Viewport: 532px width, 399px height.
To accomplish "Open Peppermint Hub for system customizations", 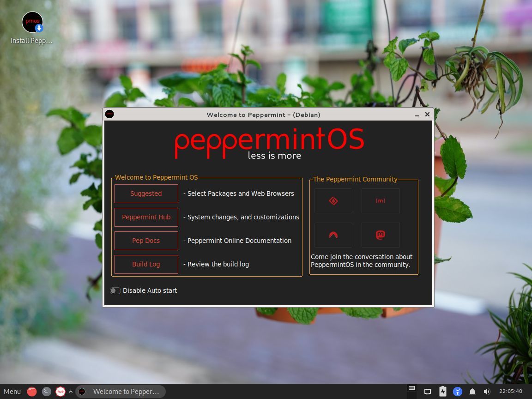I will (146, 217).
